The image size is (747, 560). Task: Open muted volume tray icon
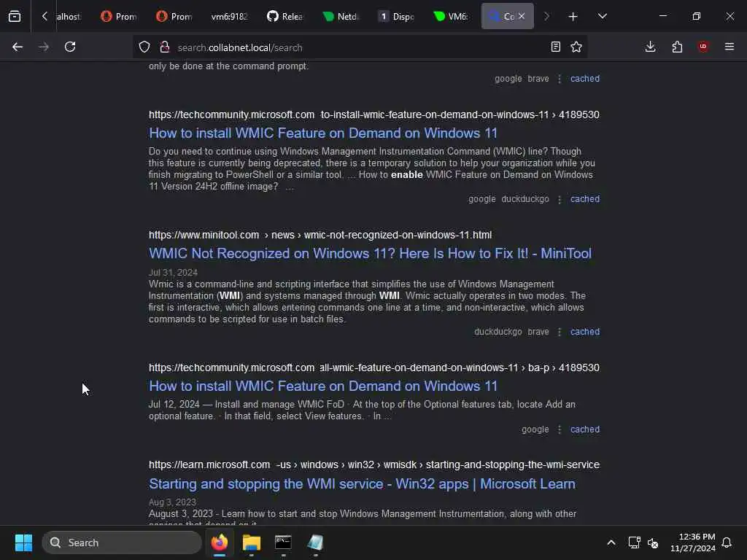click(653, 542)
